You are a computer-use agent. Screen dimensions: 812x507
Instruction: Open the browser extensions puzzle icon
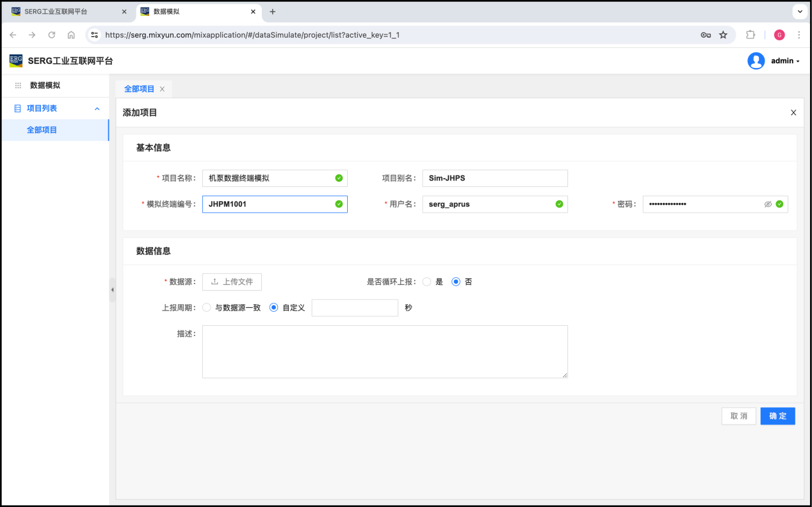click(x=751, y=35)
